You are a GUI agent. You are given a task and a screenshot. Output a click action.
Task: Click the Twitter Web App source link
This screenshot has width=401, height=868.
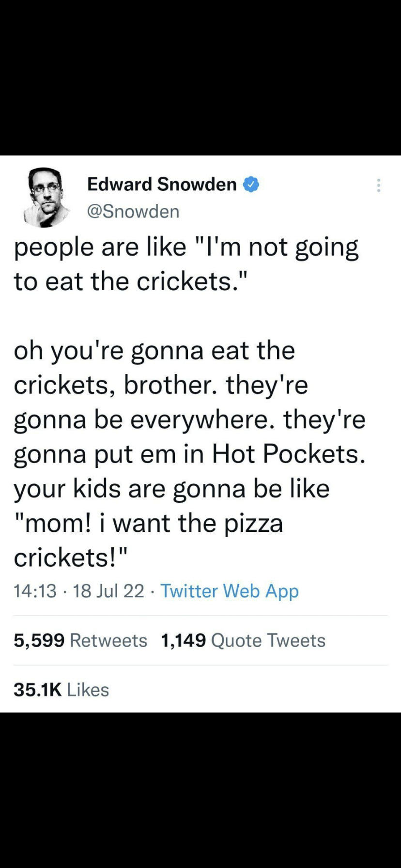(x=229, y=591)
